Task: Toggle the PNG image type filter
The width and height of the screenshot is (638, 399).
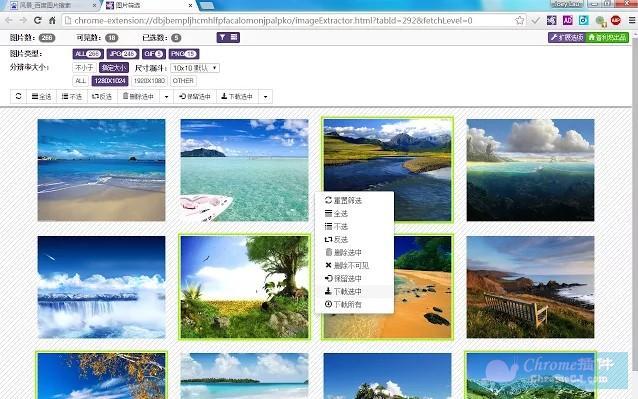Action: [184, 54]
